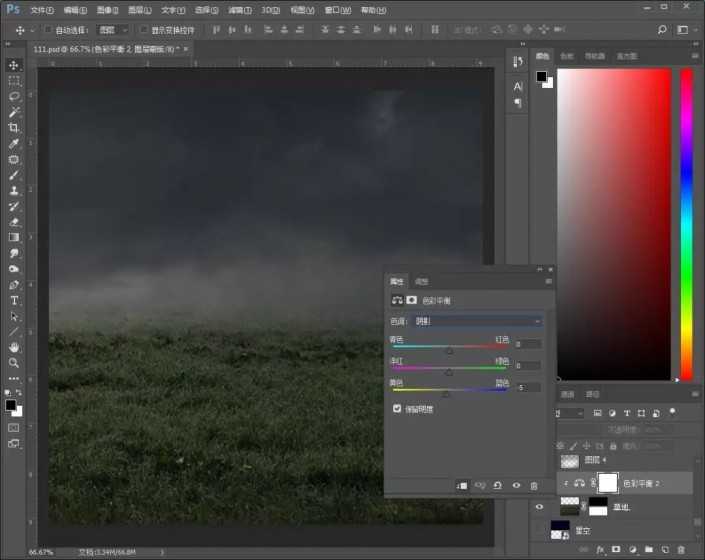Open the 文件 menu
This screenshot has height=560, width=705.
tap(41, 9)
